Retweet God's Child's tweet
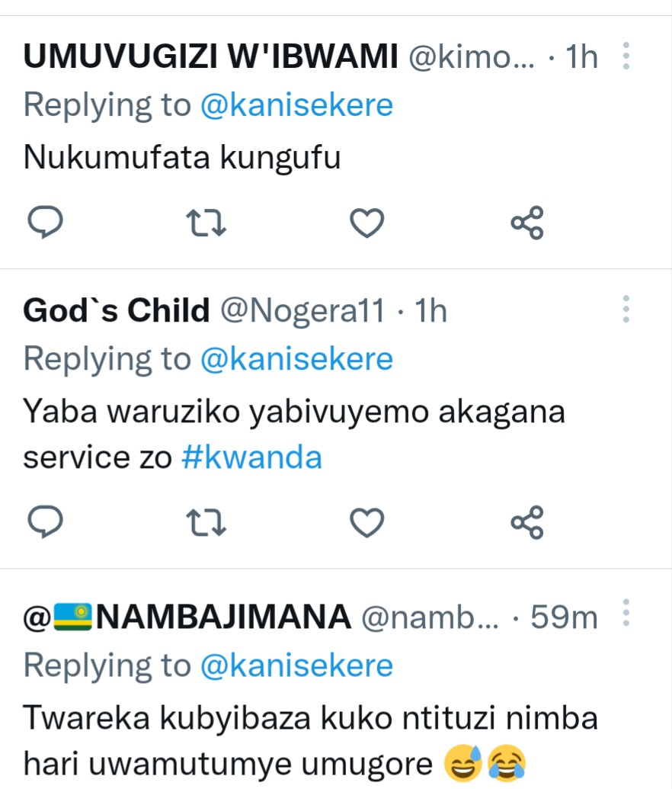 pyautogui.click(x=208, y=522)
